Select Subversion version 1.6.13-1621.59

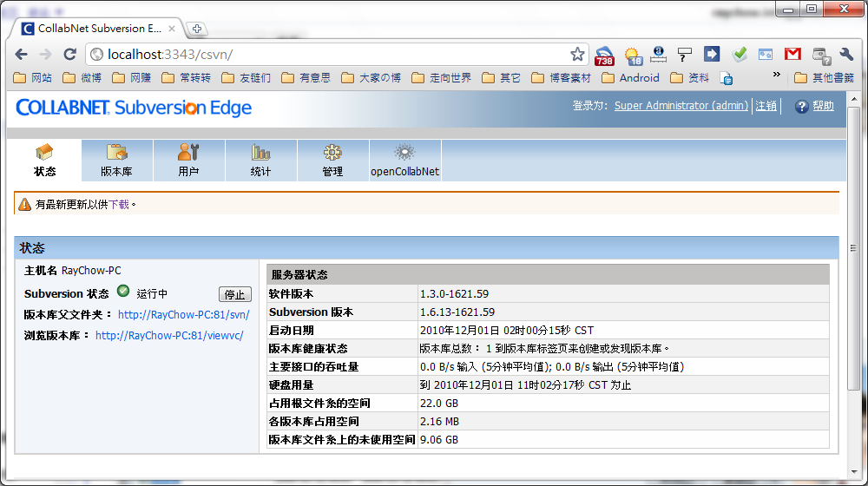(x=457, y=312)
